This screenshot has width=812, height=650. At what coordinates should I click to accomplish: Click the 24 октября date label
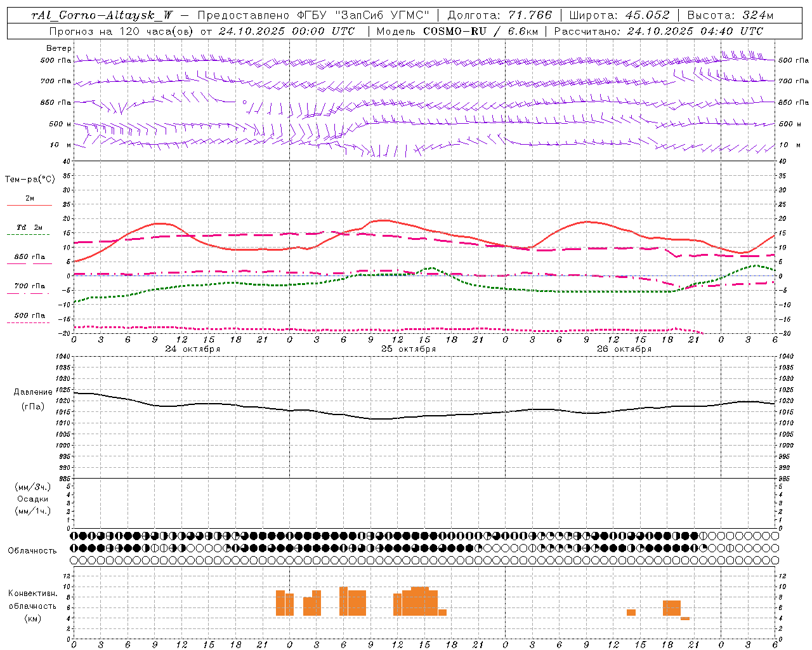[193, 349]
